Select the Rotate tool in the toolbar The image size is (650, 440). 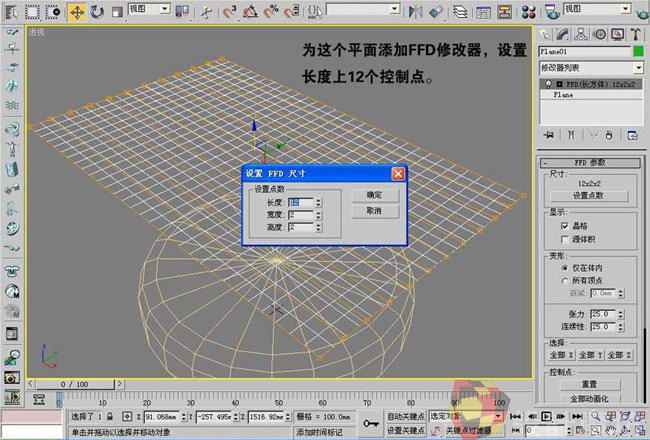click(97, 12)
